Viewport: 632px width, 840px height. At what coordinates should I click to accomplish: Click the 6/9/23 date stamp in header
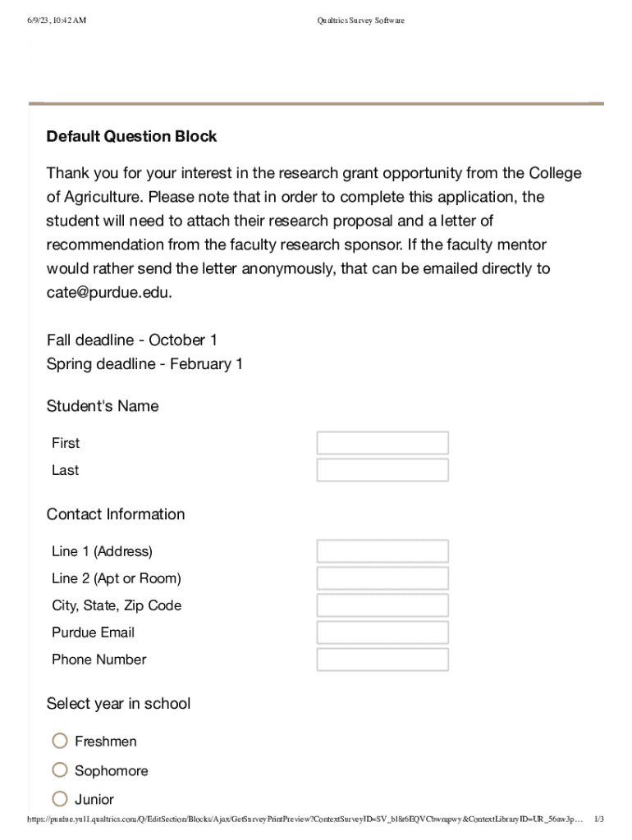point(56,21)
